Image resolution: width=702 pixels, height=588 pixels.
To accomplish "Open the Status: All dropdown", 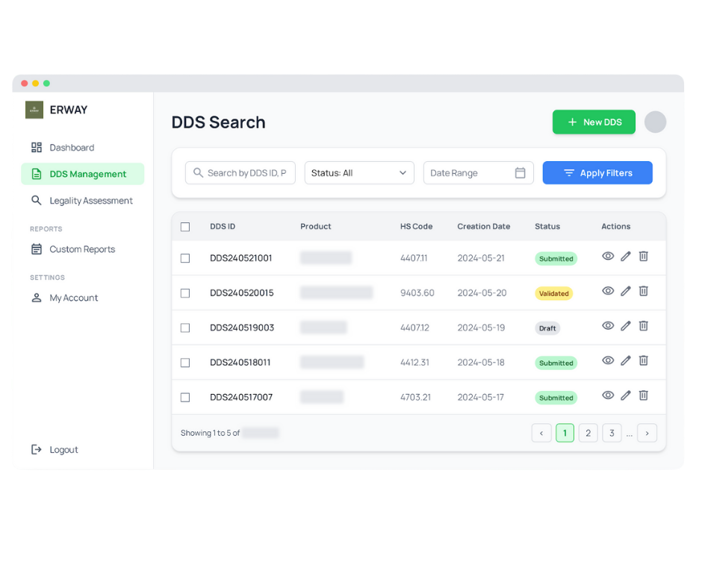I will click(359, 173).
